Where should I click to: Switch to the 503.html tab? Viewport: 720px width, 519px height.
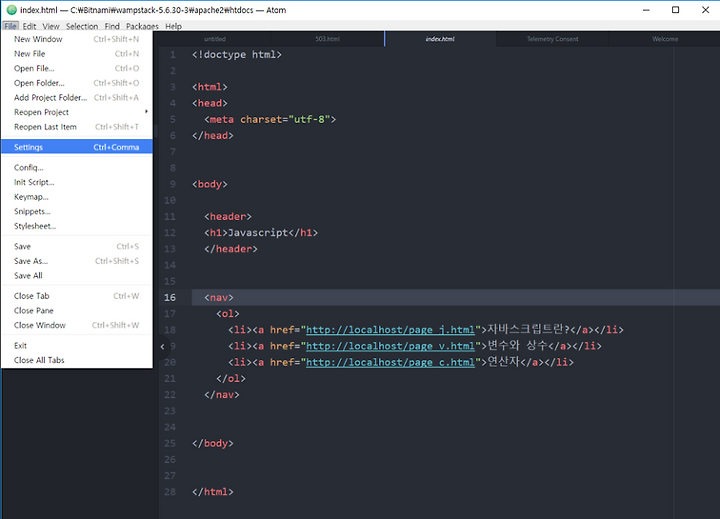coord(327,39)
